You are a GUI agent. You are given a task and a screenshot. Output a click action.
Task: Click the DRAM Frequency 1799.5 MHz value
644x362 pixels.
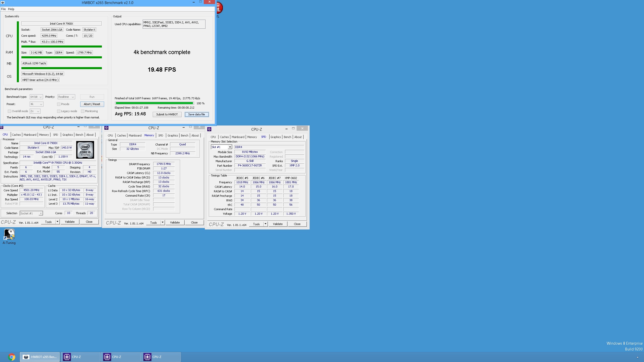pyautogui.click(x=164, y=164)
